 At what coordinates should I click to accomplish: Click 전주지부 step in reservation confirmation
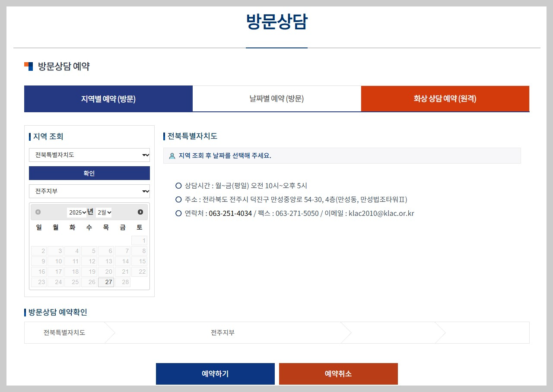click(x=223, y=333)
